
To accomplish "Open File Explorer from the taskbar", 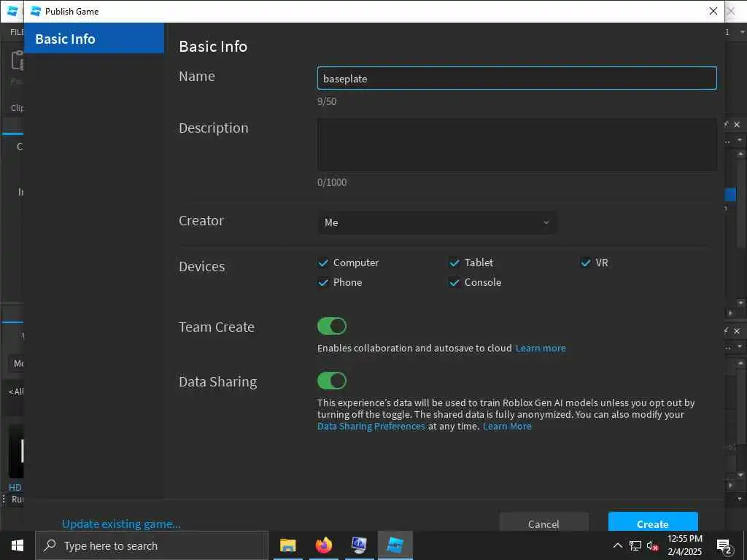I will click(x=287, y=545).
